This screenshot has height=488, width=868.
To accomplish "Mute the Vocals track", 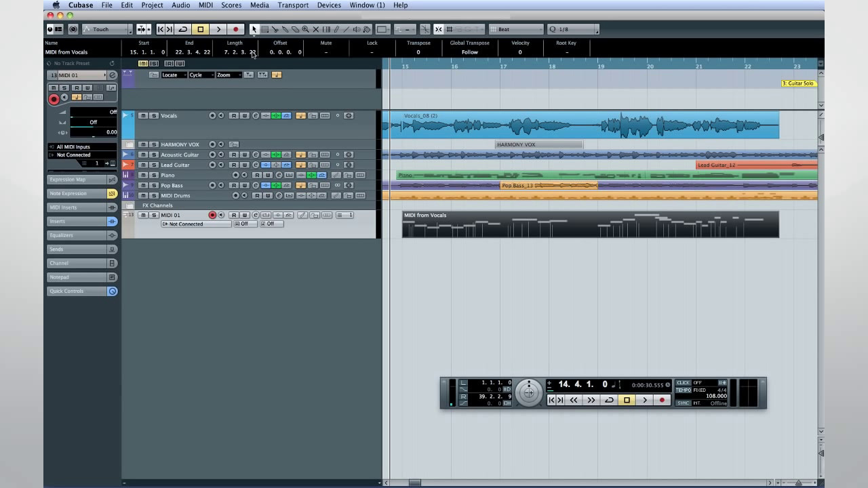I will (x=143, y=115).
